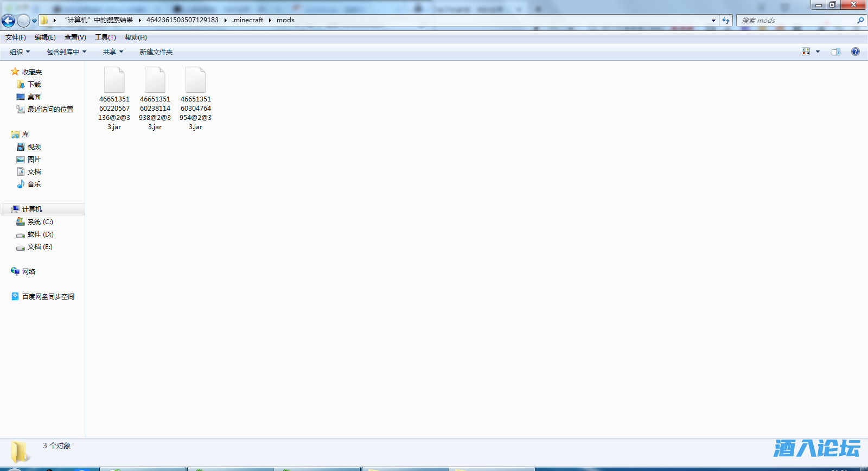Image resolution: width=868 pixels, height=471 pixels.
Task: Click the mods breadcrumb segment
Action: [285, 20]
